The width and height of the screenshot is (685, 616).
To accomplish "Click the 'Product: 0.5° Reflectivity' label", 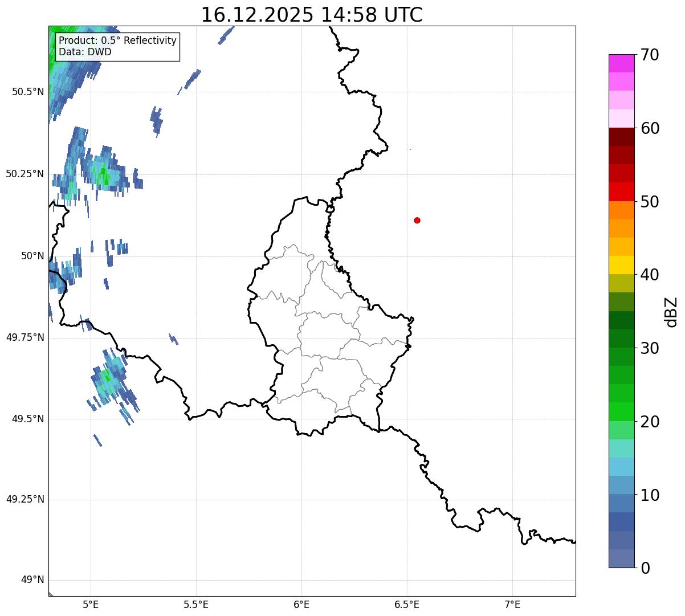I will pyautogui.click(x=117, y=41).
